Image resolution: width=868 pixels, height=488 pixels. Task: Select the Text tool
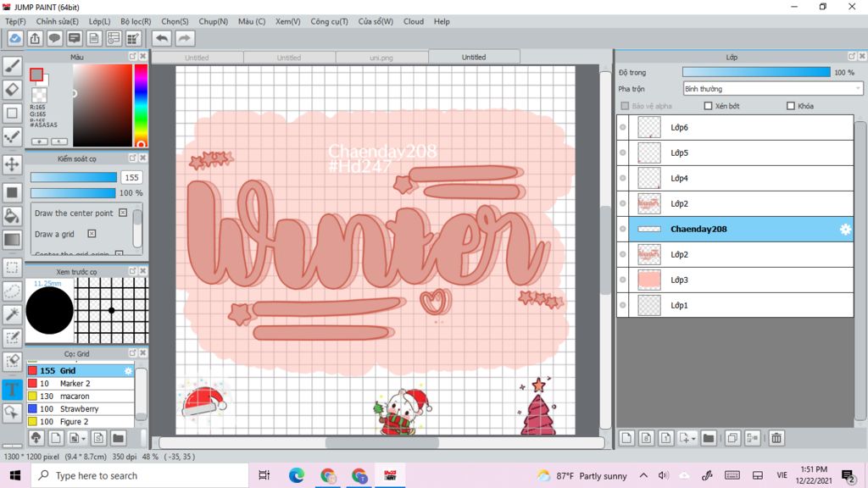click(x=12, y=389)
